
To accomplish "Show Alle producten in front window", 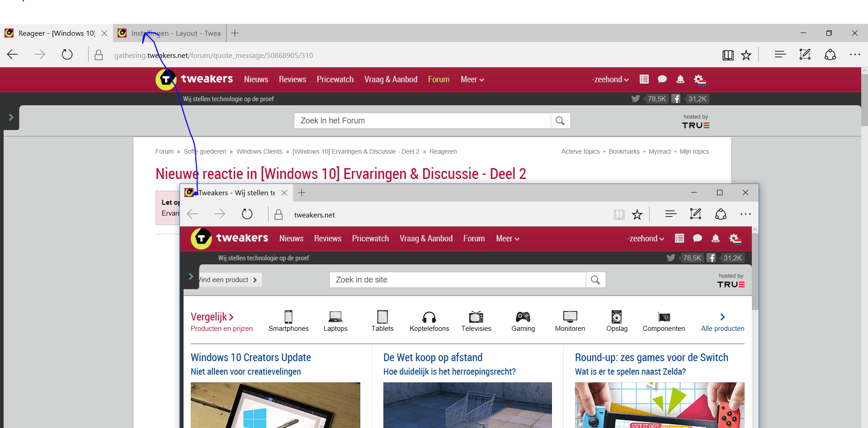I will (x=722, y=321).
